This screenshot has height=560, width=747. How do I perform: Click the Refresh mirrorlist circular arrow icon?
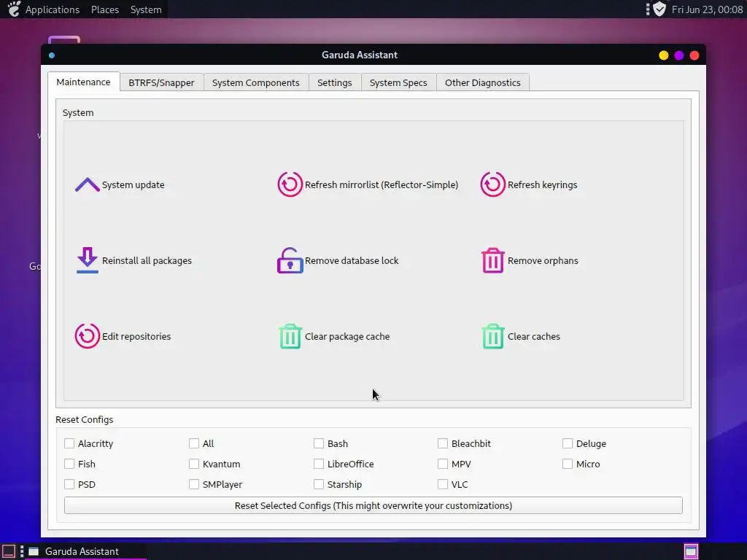[x=290, y=184]
